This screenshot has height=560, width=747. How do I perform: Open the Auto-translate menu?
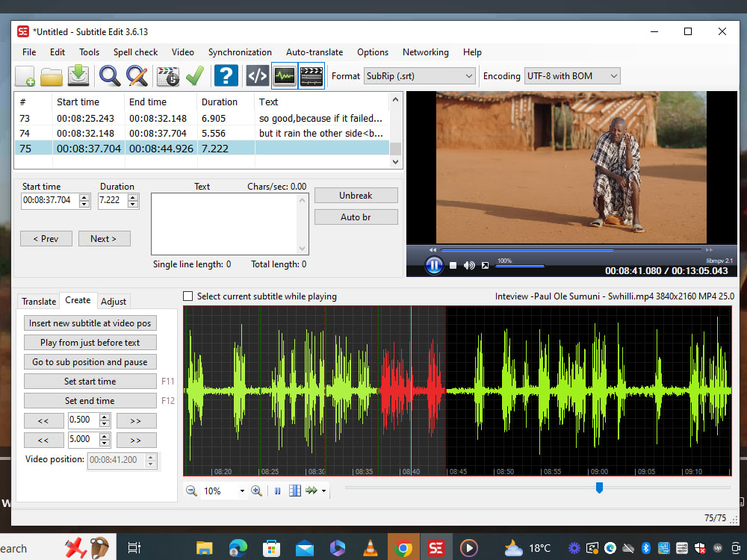(314, 52)
